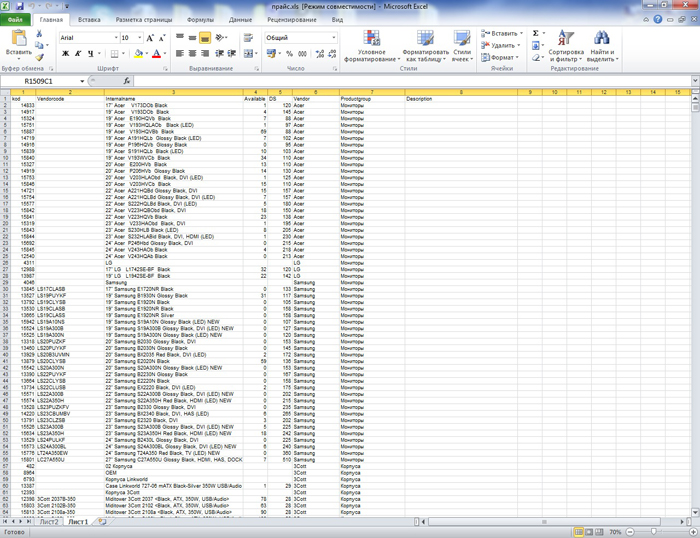The width and height of the screenshot is (700, 538).
Task: Decrease decimal places
Action: [x=332, y=54]
